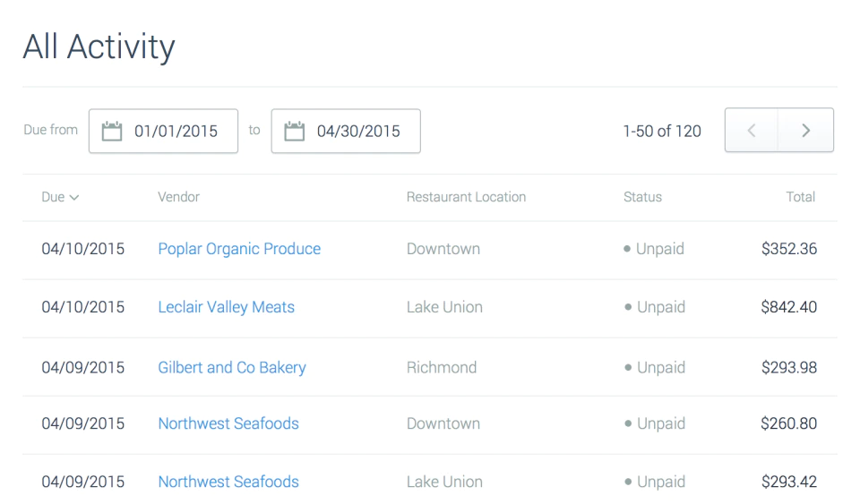Sort by the Total column header
The width and height of the screenshot is (860, 504).
[x=801, y=197]
